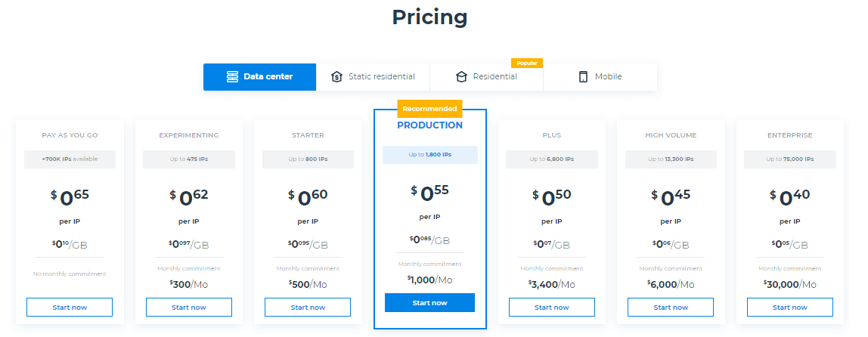Choose Start now for Starter plan

[x=308, y=307]
